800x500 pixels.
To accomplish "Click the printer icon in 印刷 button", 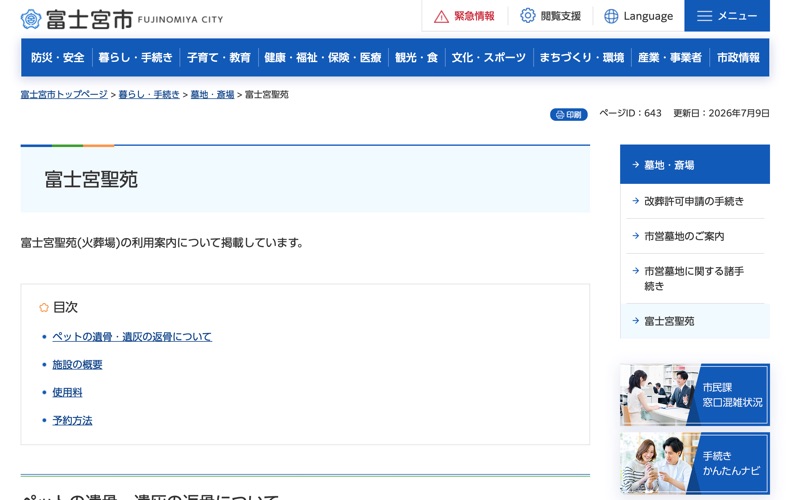I will pos(560,115).
